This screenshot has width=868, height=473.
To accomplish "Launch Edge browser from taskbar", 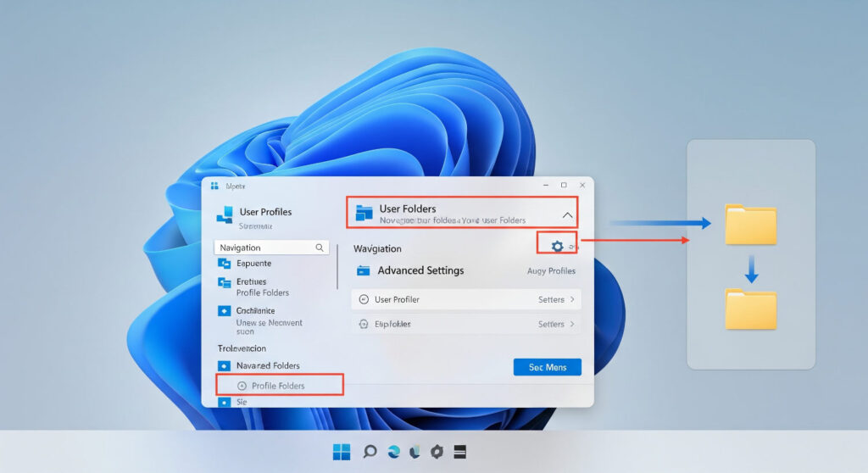I will (393, 452).
